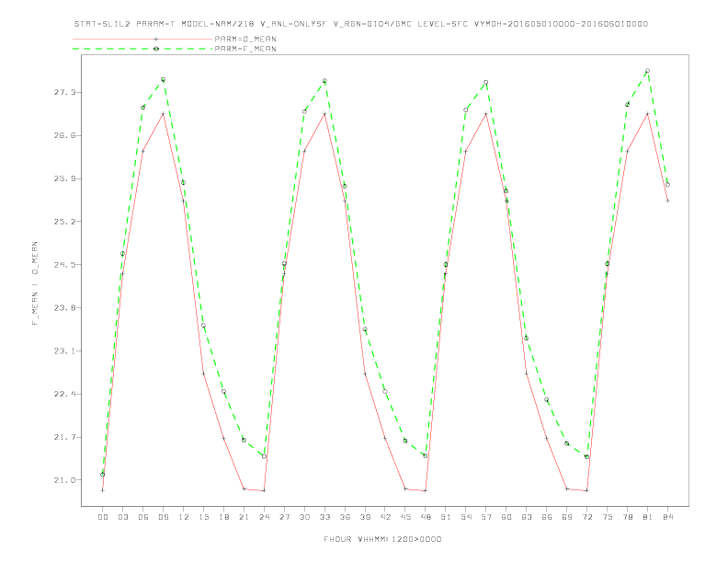Click x-axis tick label 09
728x563 pixels.
click(x=163, y=517)
